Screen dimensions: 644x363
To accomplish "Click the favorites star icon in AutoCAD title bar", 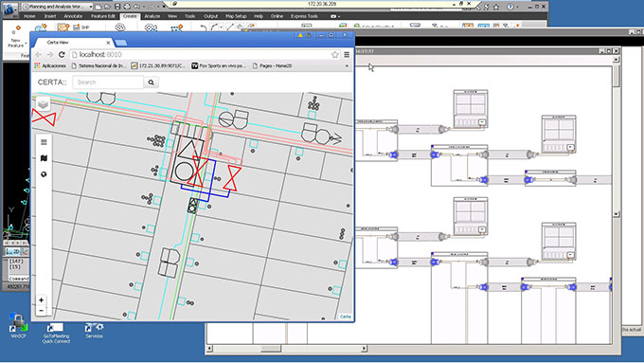I will [x=496, y=7].
